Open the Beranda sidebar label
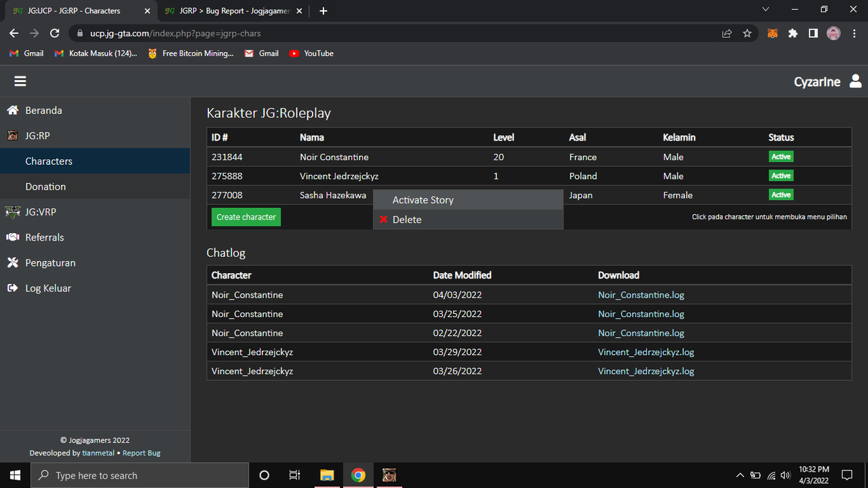868x488 pixels. click(x=43, y=110)
